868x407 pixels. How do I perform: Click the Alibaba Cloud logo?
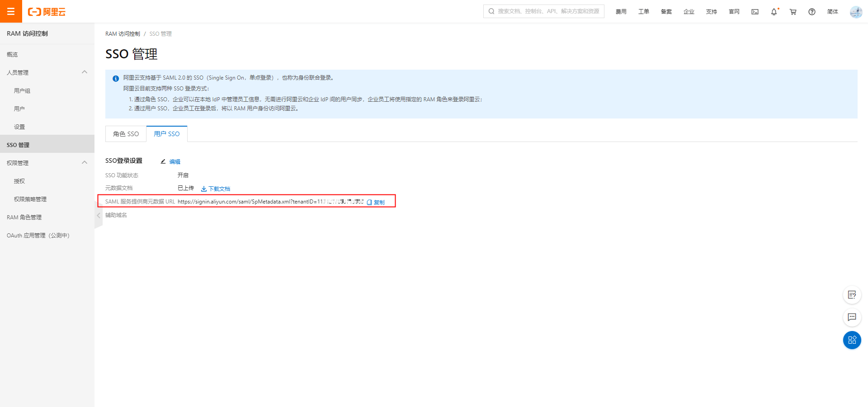pyautogui.click(x=47, y=12)
